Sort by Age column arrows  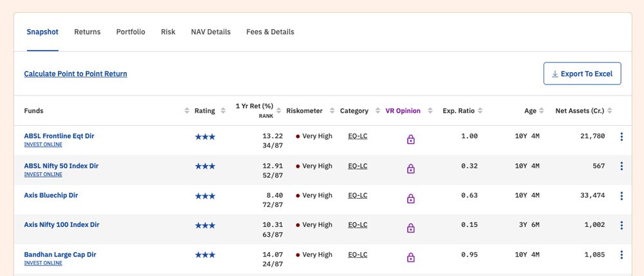point(542,111)
